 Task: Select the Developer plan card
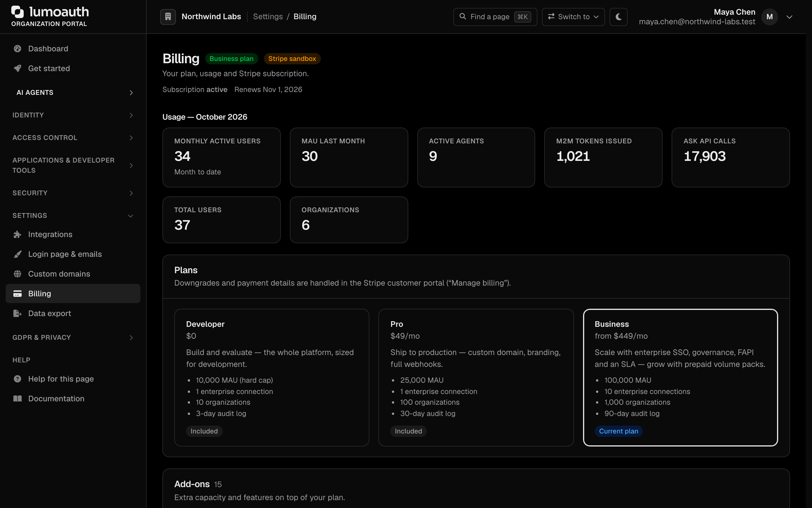click(272, 378)
